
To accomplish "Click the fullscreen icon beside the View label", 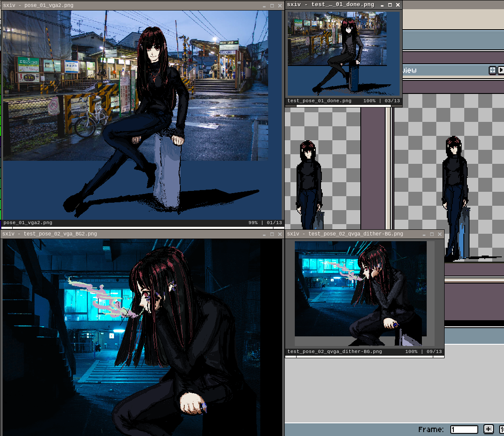I will pyautogui.click(x=493, y=70).
